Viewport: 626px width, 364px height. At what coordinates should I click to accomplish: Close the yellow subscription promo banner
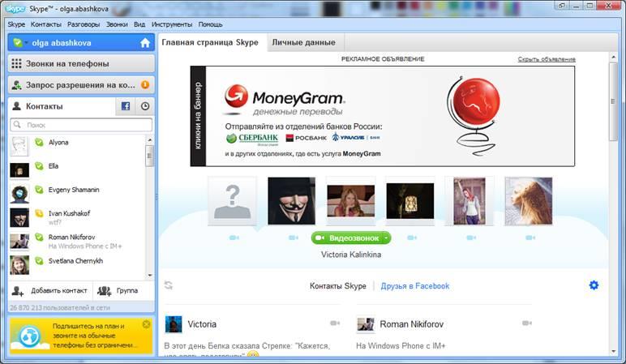146,324
